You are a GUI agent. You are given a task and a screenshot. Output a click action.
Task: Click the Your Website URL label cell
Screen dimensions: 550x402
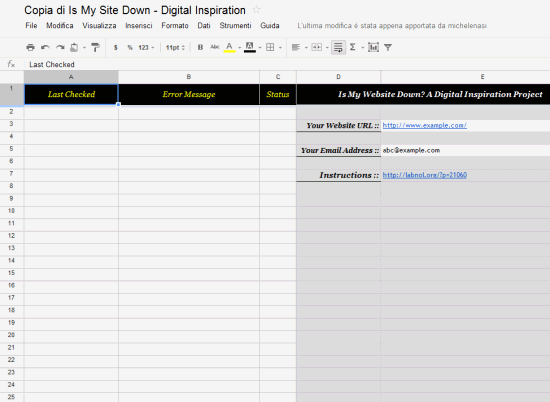338,126
